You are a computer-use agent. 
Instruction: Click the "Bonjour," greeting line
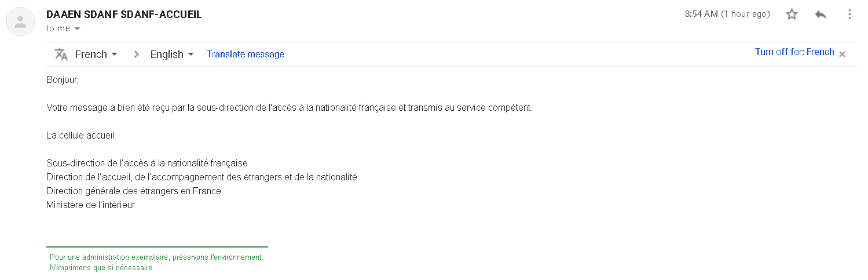(63, 80)
